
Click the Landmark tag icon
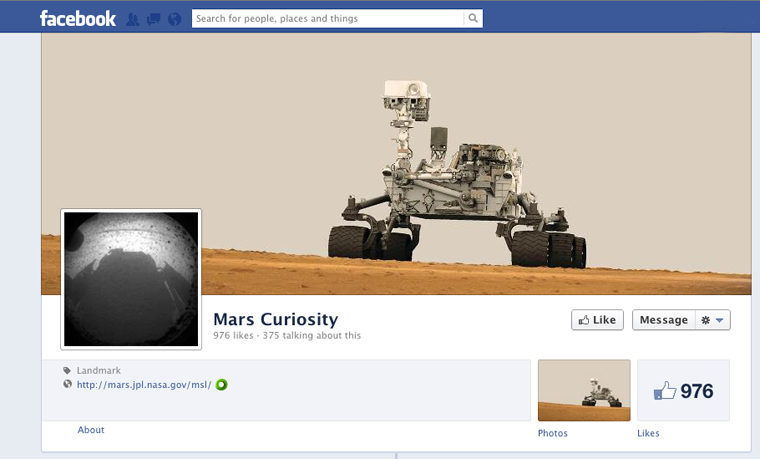click(x=67, y=371)
